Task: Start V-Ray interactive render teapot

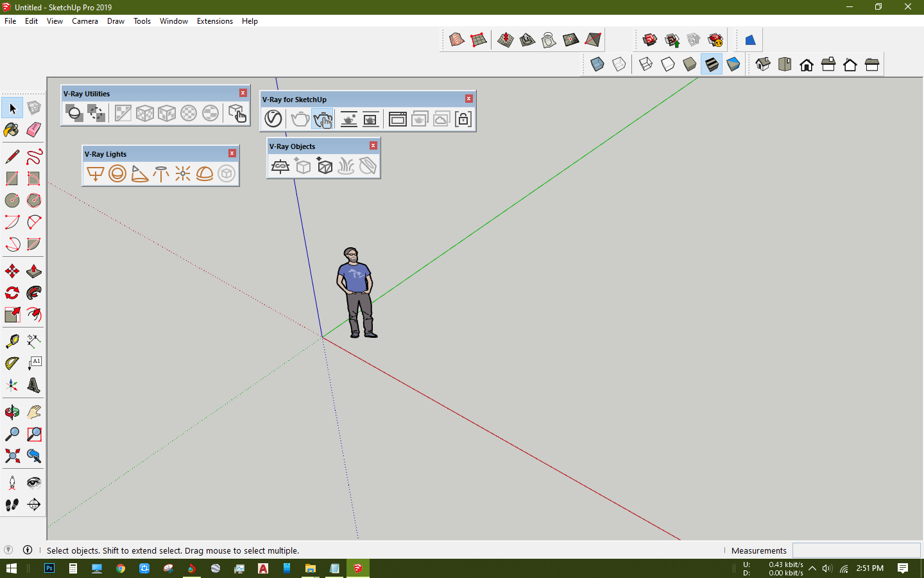Action: [x=322, y=119]
